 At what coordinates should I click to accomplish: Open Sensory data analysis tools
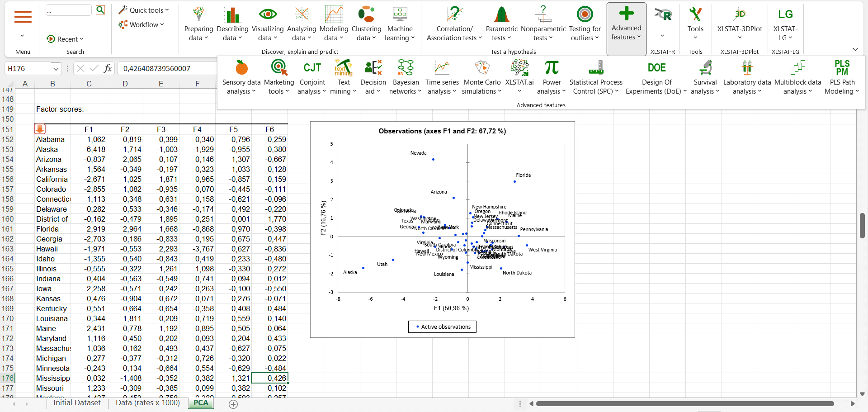(241, 77)
